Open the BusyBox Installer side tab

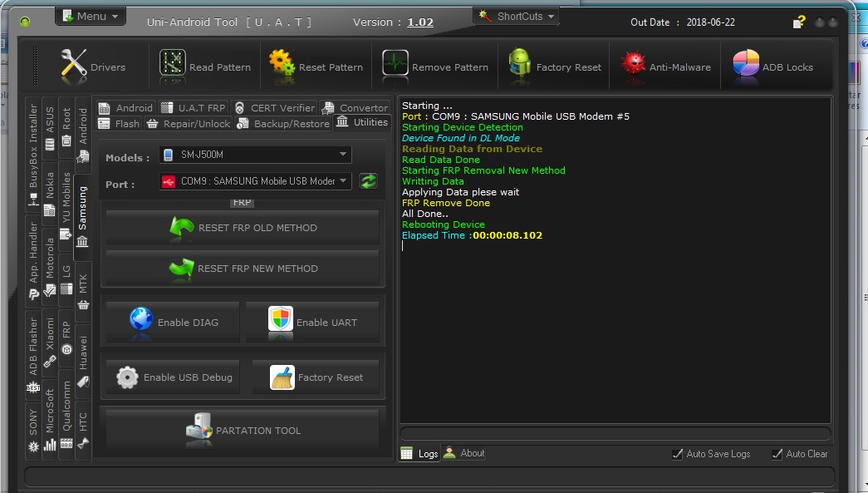pyautogui.click(x=33, y=154)
